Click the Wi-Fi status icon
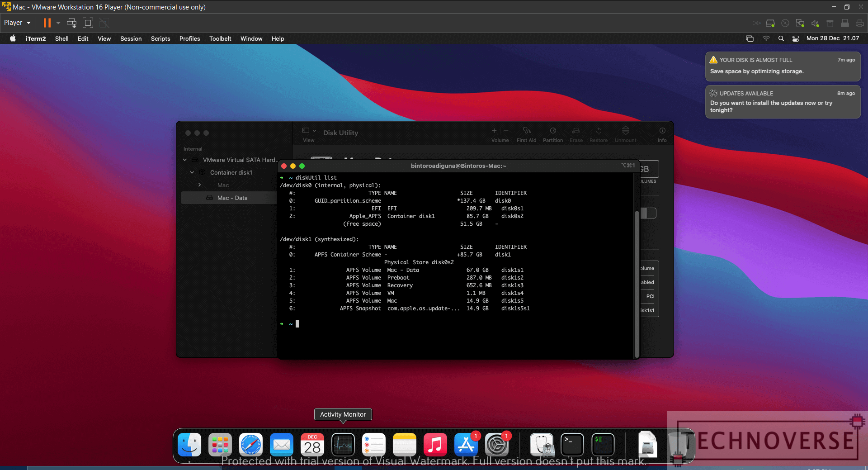Viewport: 868px width, 470px height. 766,38
